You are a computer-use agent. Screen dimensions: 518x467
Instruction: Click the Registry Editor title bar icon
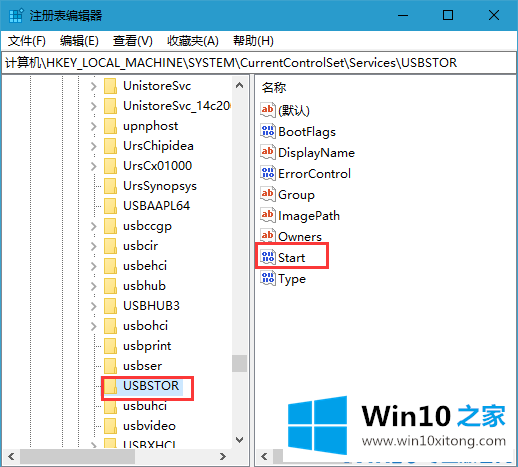(x=16, y=16)
